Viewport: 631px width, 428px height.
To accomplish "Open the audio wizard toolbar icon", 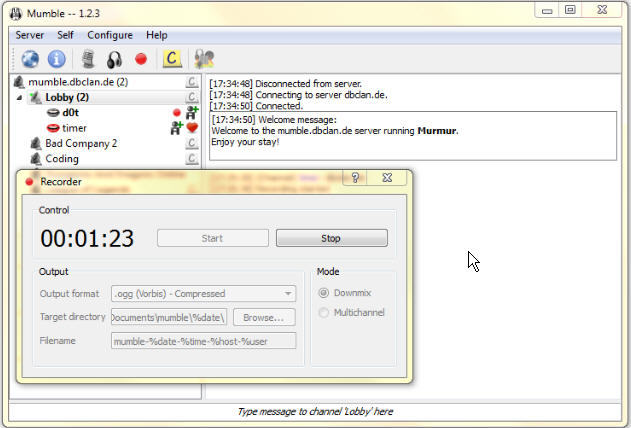I will point(204,59).
